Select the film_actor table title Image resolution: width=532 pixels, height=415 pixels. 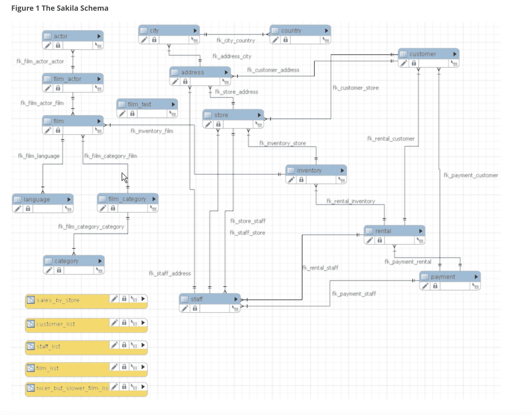tap(67, 79)
